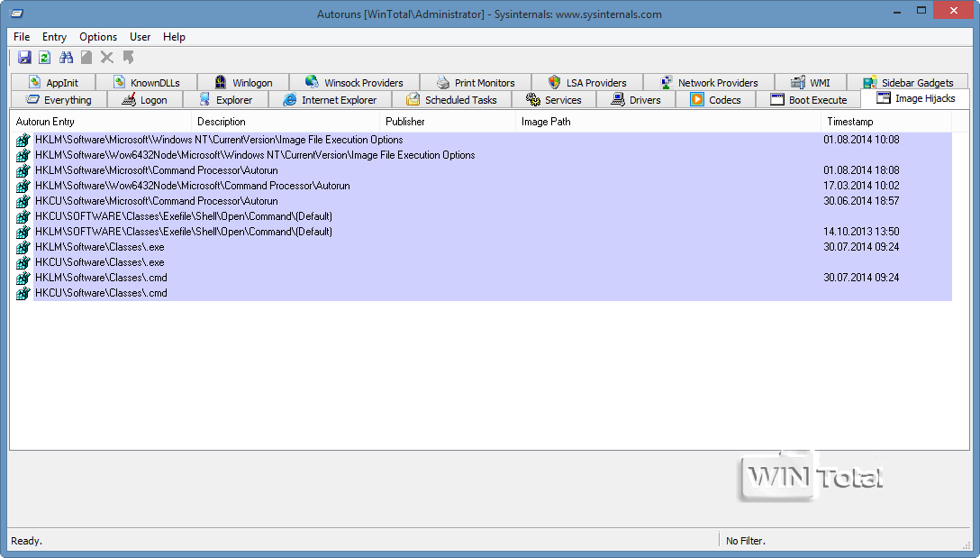Click icon of HKLM Classes .exe row

click(x=23, y=247)
